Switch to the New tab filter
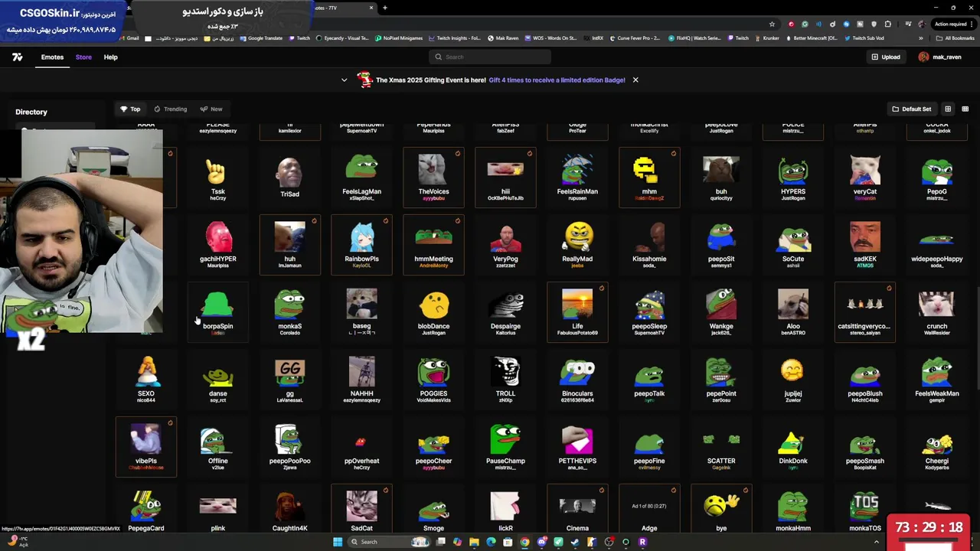 point(211,109)
